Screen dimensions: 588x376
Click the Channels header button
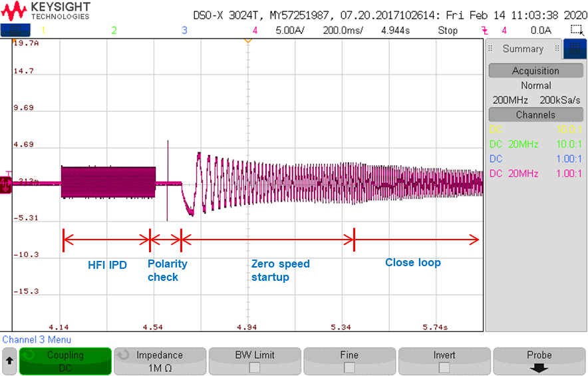point(536,115)
